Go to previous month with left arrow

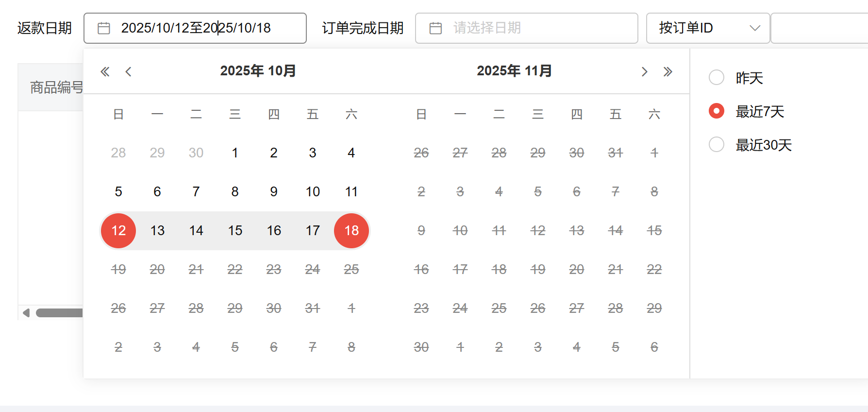click(128, 72)
